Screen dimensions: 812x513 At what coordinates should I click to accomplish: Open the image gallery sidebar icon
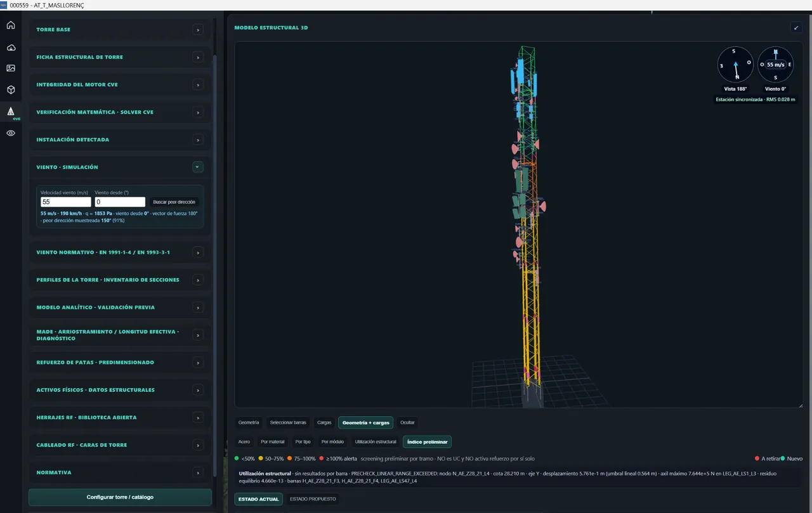click(11, 68)
